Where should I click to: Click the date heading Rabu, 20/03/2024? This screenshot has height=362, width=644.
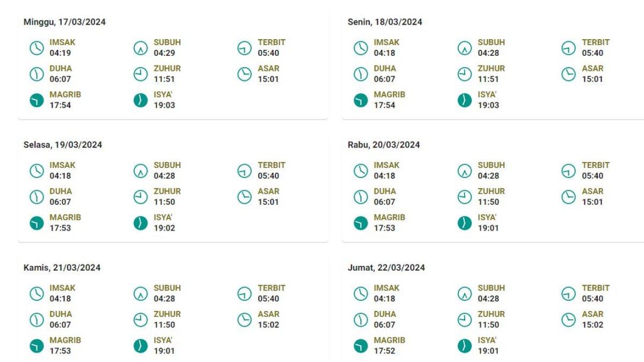[384, 145]
